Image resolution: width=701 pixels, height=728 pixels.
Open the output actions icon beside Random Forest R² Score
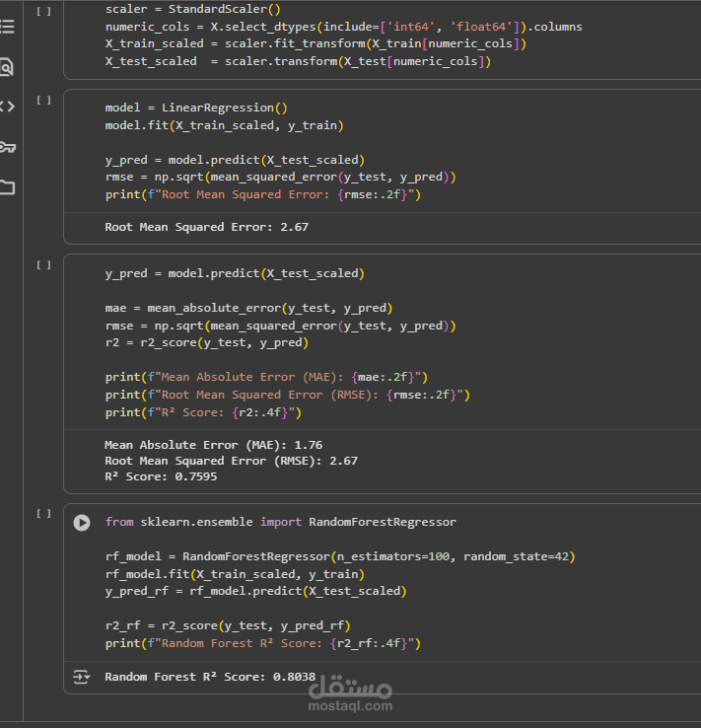click(82, 677)
